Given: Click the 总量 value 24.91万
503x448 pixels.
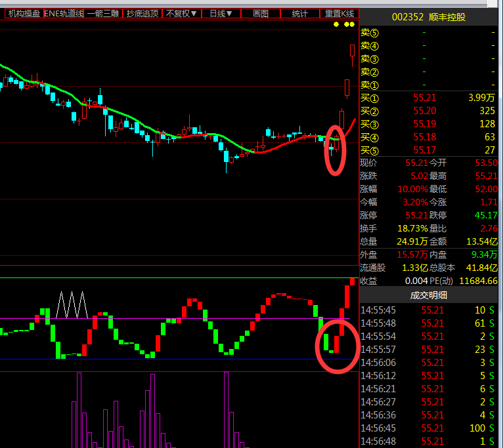Looking at the screenshot, I should pos(412,241).
